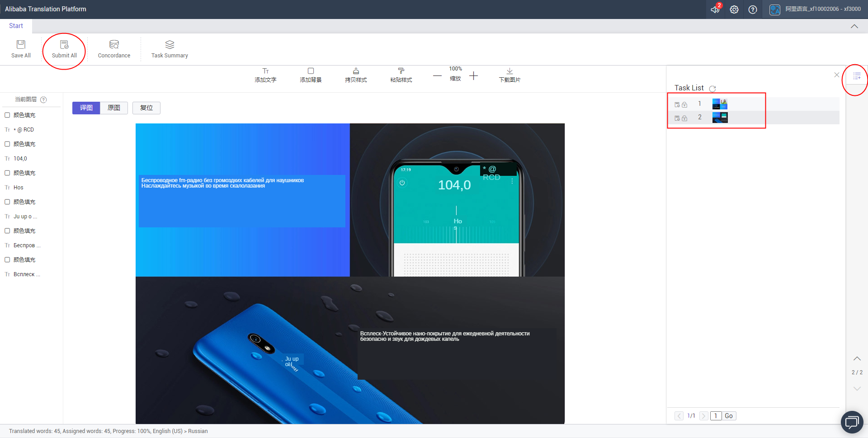This screenshot has height=438, width=868.
Task: Open notifications speaker icon with badge
Action: pos(716,9)
